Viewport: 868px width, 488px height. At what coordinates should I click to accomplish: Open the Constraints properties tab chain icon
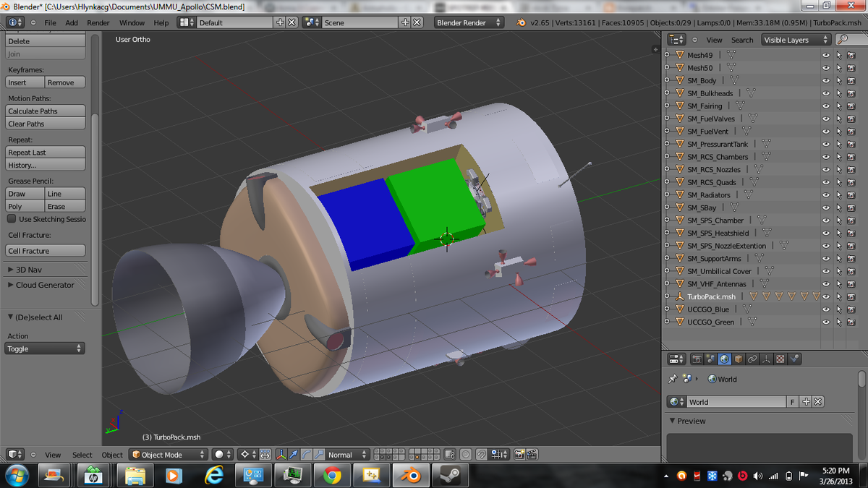[752, 359]
